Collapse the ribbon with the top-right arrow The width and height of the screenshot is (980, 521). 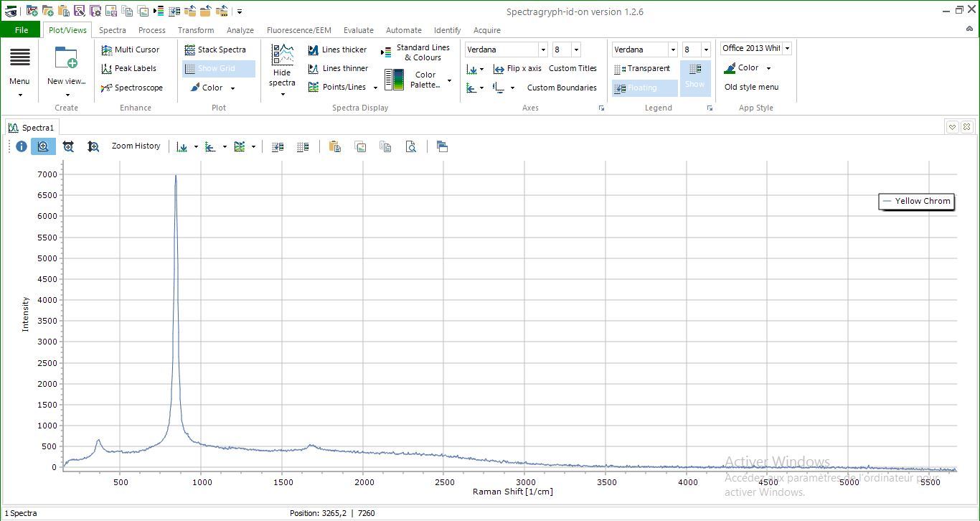pyautogui.click(x=969, y=27)
